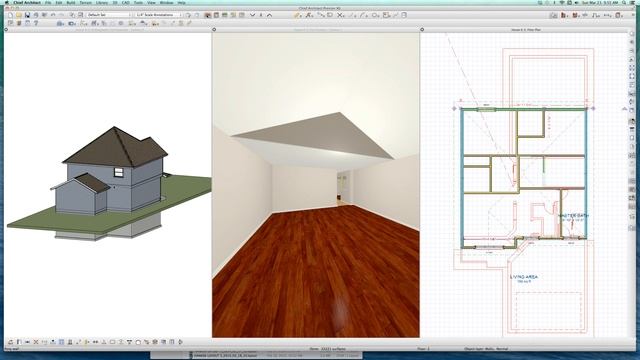Click the Floor Plan view title bar
Image resolution: width=640 pixels, height=360 pixels.
pyautogui.click(x=527, y=30)
